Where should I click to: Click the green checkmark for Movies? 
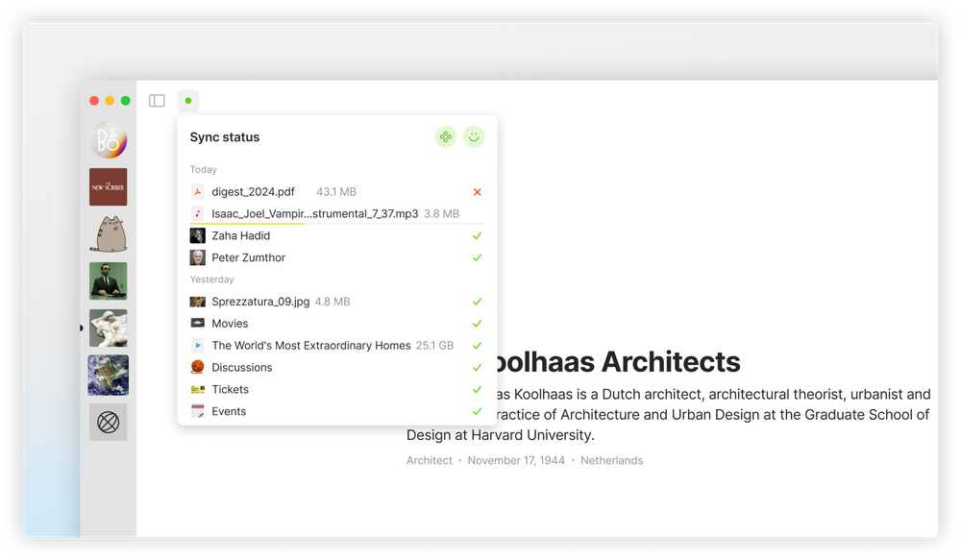click(x=477, y=324)
